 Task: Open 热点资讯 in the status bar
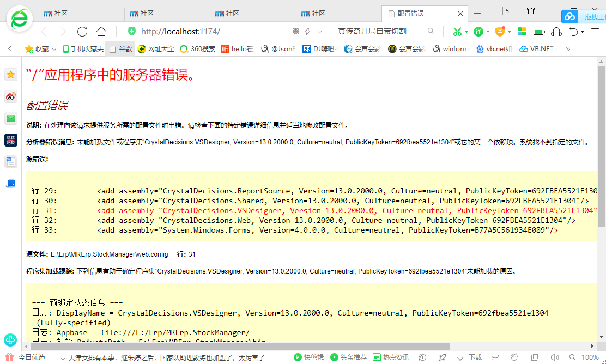(x=390, y=357)
